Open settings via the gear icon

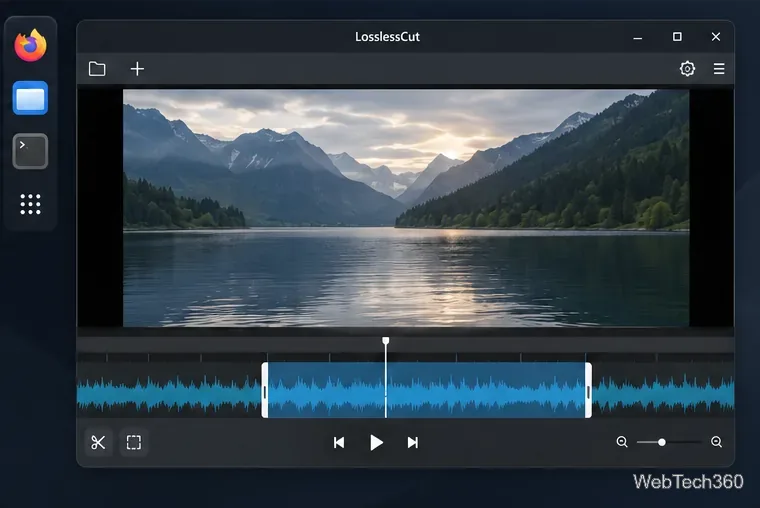click(x=687, y=68)
